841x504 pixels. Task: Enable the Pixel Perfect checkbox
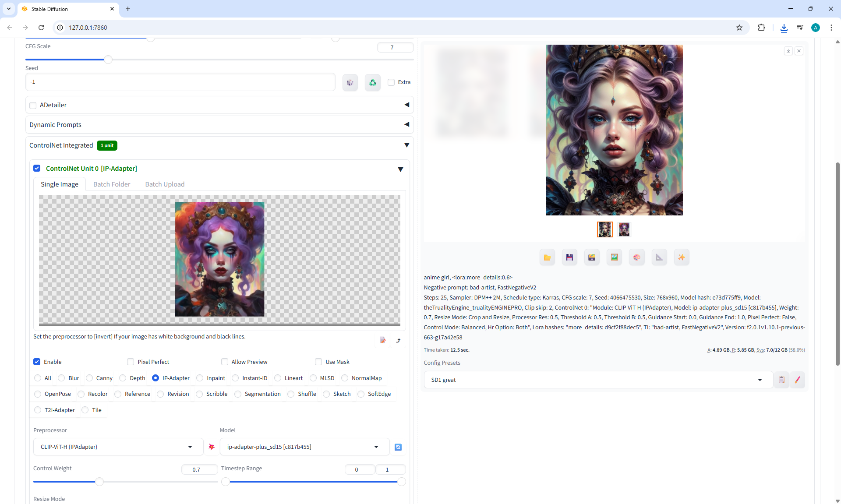pos(131,362)
